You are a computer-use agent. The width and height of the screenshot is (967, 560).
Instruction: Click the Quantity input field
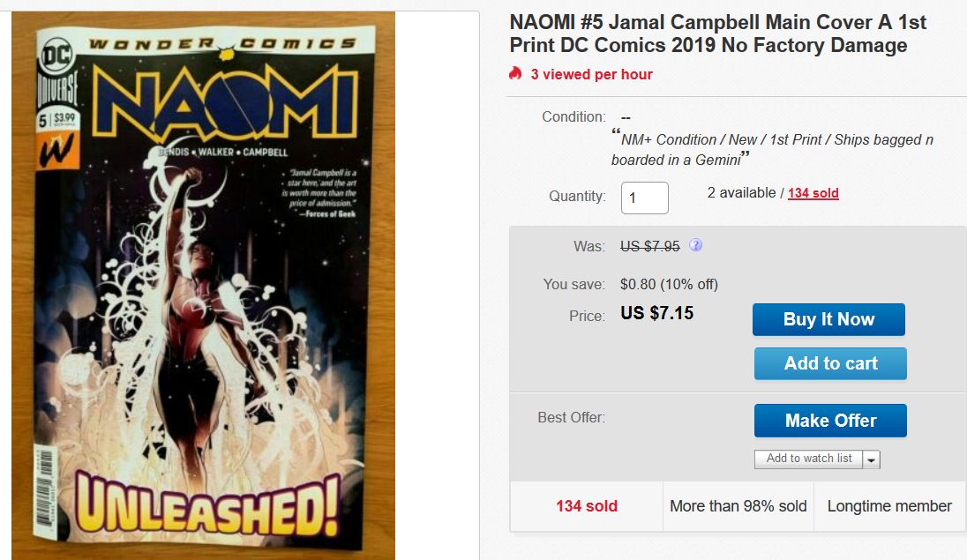pos(644,197)
